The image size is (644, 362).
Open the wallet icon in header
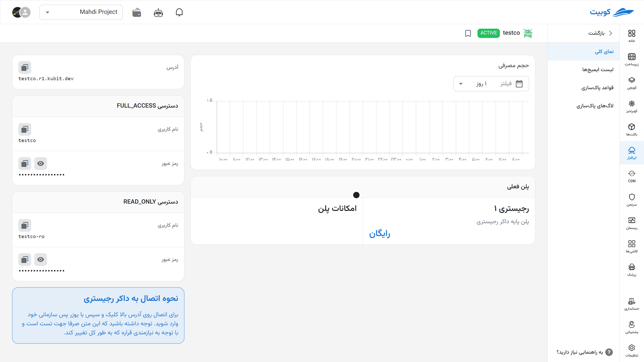point(137,12)
